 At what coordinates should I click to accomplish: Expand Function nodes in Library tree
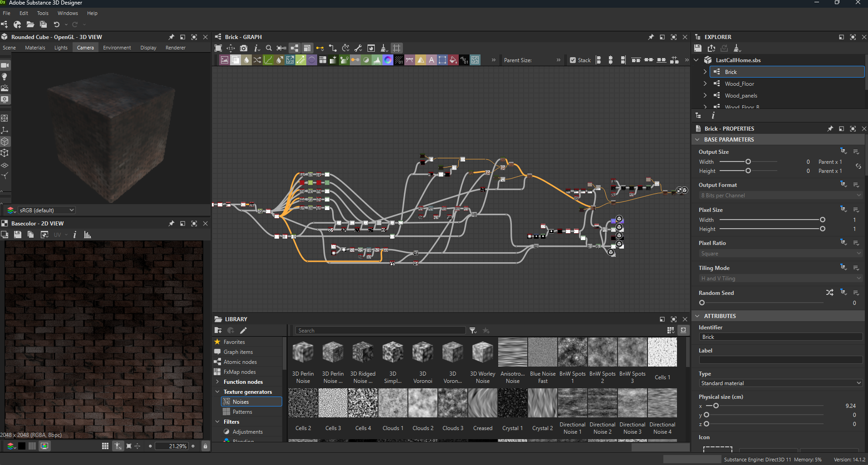(x=217, y=382)
